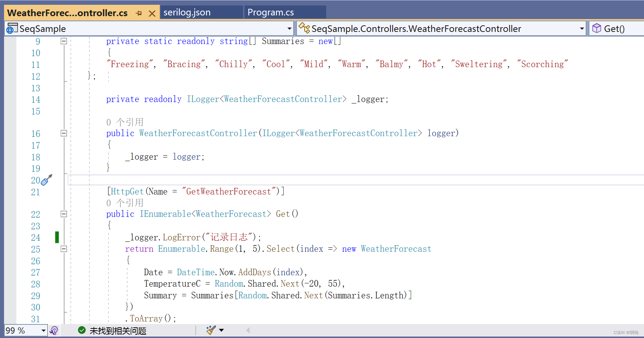Click the IntelliCode icon in the status strip

[x=54, y=331]
